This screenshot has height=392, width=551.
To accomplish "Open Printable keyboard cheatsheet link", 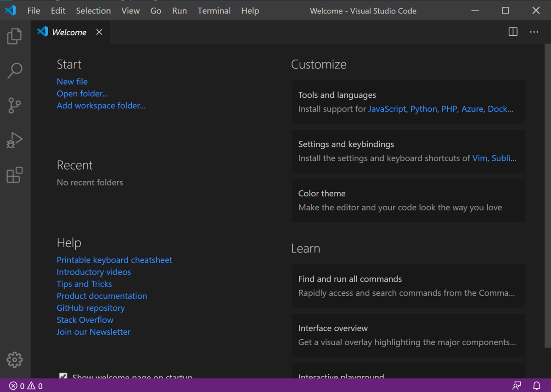I will [x=114, y=260].
